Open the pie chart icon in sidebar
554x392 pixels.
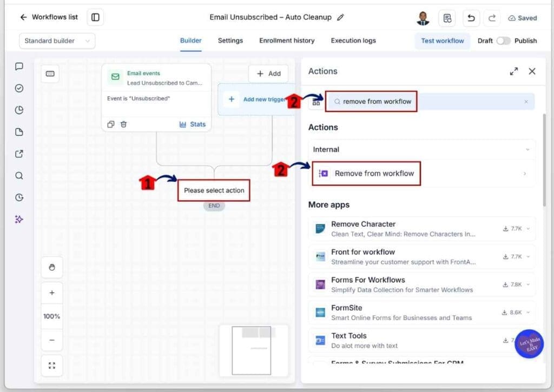click(19, 110)
